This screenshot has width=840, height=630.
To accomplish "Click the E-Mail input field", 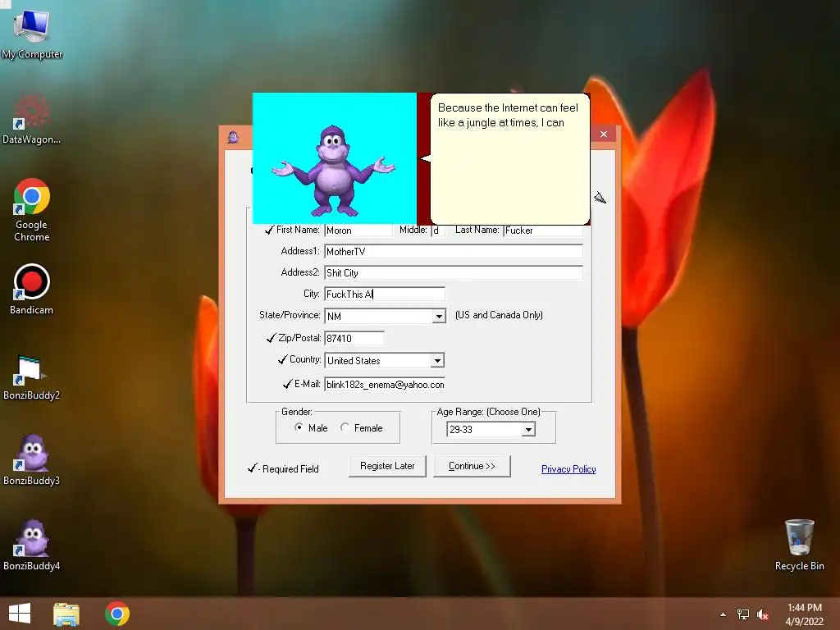I will tap(385, 385).
